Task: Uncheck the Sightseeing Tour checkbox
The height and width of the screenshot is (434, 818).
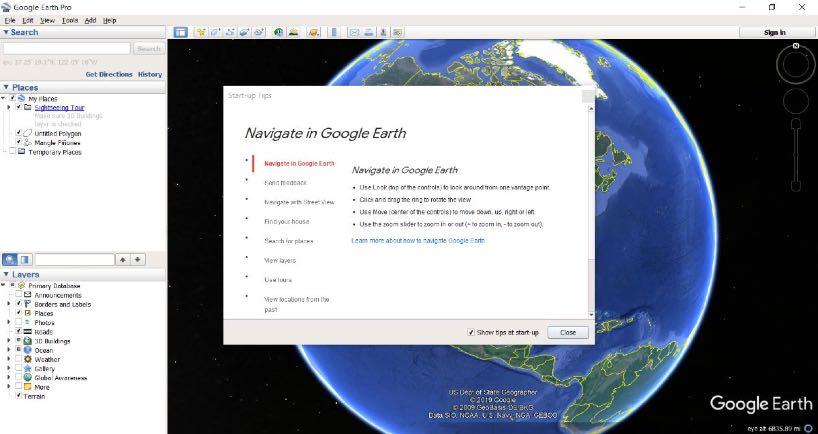Action: click(19, 107)
